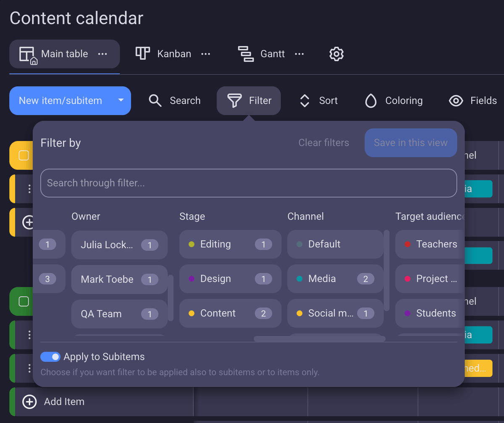504x423 pixels.
Task: Select the Editing stage filter
Action: [230, 244]
